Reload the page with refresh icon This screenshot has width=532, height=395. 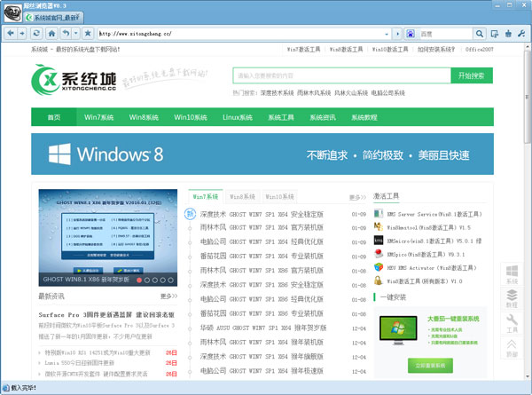click(36, 33)
